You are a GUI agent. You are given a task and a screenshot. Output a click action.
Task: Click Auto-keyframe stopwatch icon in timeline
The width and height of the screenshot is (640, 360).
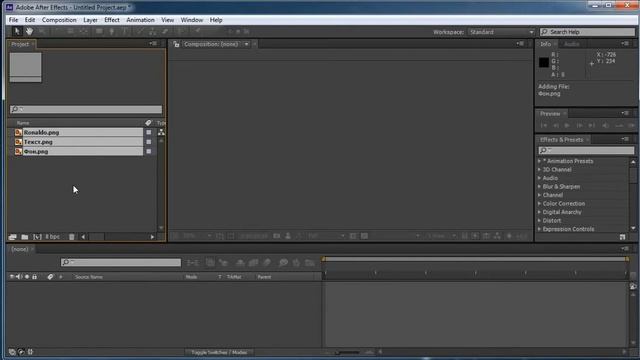tap(296, 262)
